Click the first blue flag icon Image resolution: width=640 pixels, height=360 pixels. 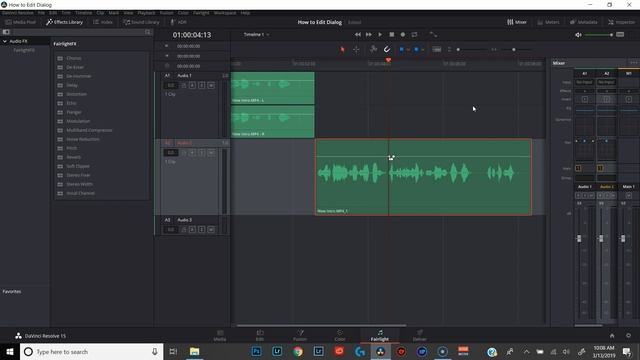[402, 49]
